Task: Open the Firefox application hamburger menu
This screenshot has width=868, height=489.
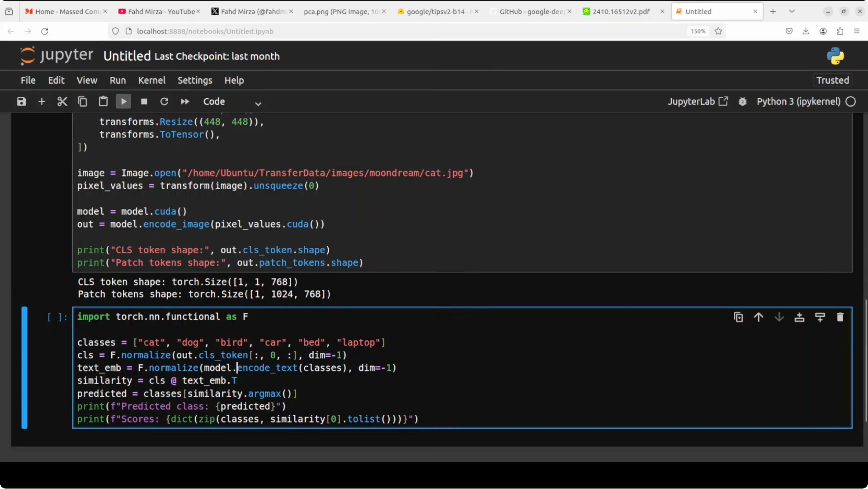Action: pos(857,31)
